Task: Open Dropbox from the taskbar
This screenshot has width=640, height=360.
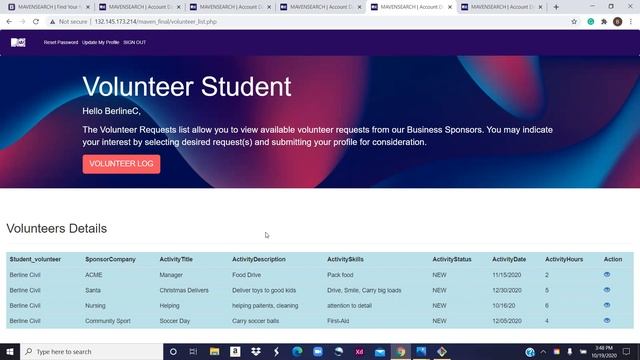Action: [x=256, y=351]
